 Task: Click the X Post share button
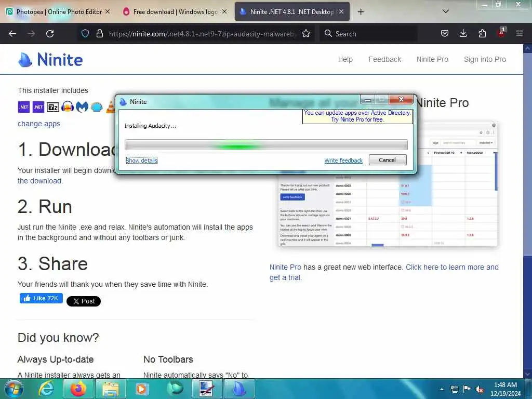point(84,301)
